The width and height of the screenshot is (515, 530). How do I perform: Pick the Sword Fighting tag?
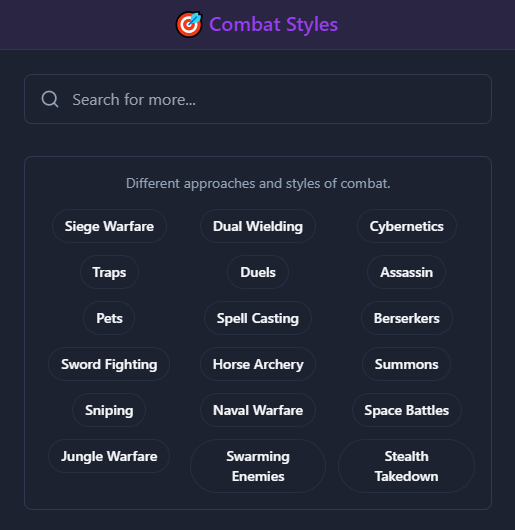(109, 364)
